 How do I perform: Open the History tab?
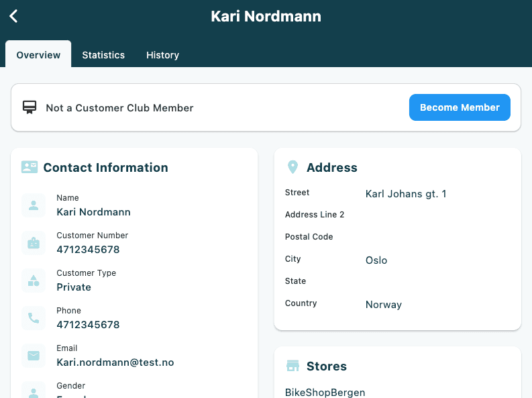[x=162, y=55]
